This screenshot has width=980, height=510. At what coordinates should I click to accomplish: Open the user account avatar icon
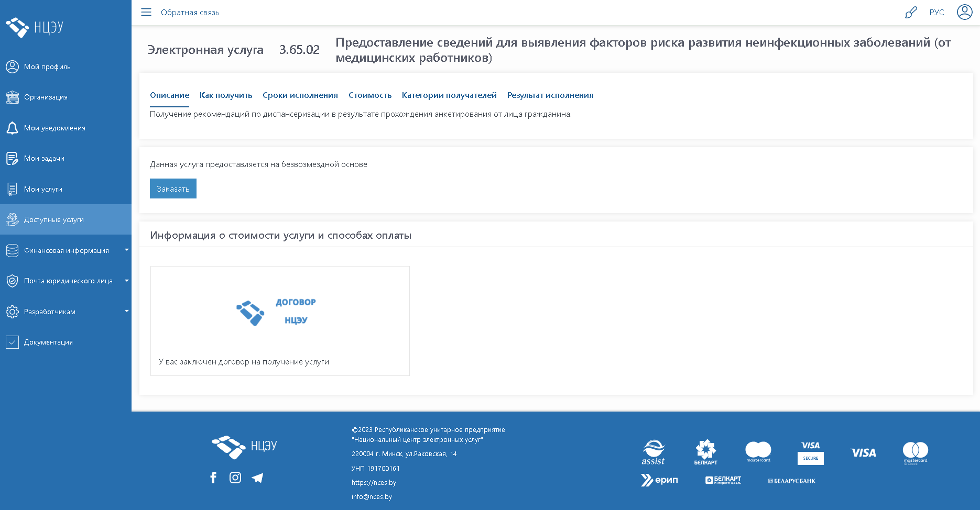964,12
